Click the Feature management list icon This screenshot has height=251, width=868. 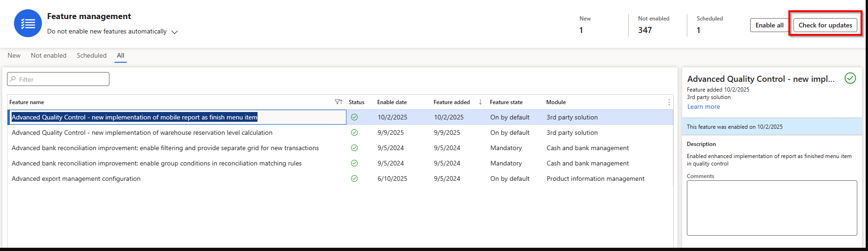tap(28, 23)
